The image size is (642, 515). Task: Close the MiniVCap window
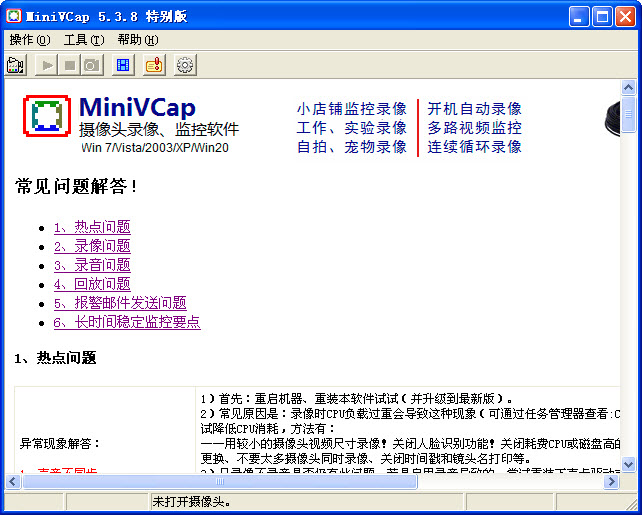click(625, 17)
